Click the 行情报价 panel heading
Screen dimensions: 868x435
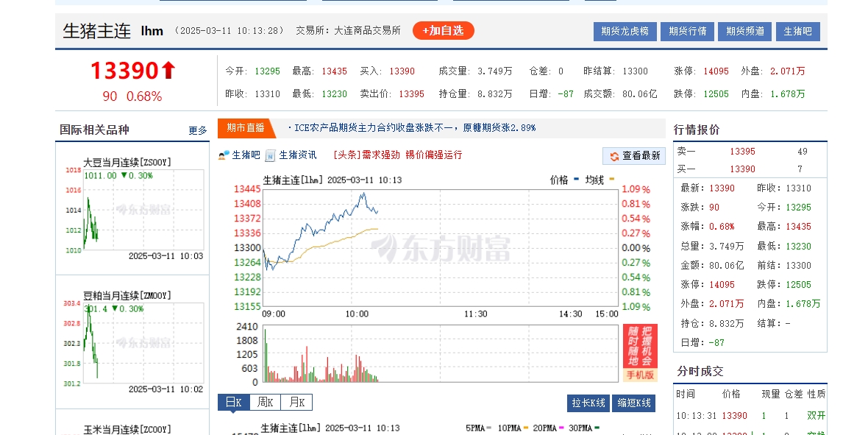tap(697, 130)
